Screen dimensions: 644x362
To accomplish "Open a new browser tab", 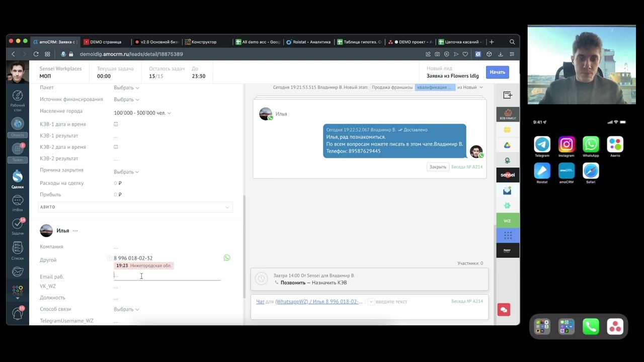I will click(x=492, y=42).
